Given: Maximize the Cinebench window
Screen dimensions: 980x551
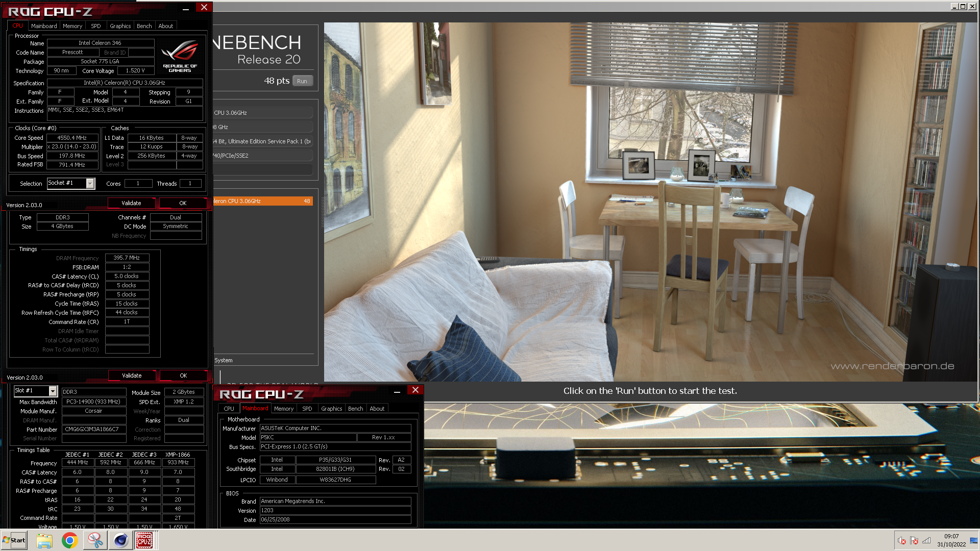Looking at the screenshot, I should (963, 6).
